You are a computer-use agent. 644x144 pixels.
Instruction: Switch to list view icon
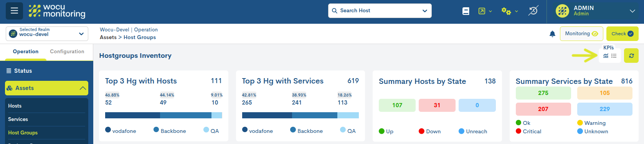point(614,56)
